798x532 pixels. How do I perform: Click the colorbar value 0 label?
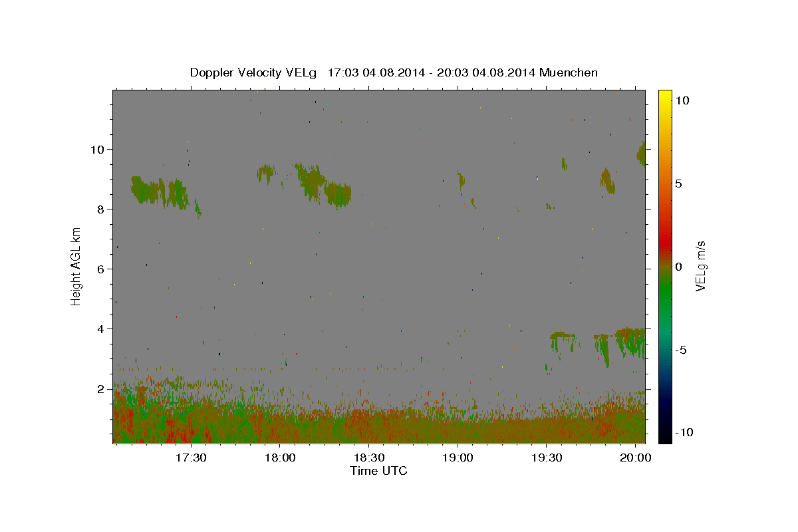pyautogui.click(x=678, y=267)
